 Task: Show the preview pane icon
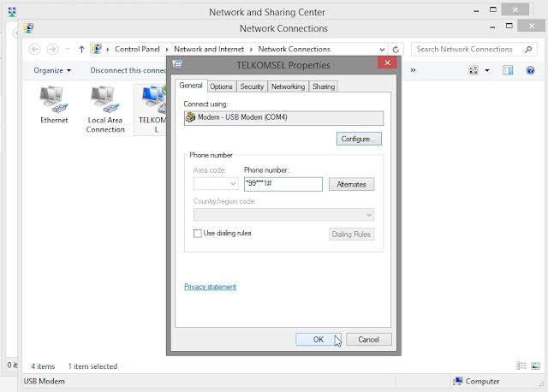pos(508,70)
